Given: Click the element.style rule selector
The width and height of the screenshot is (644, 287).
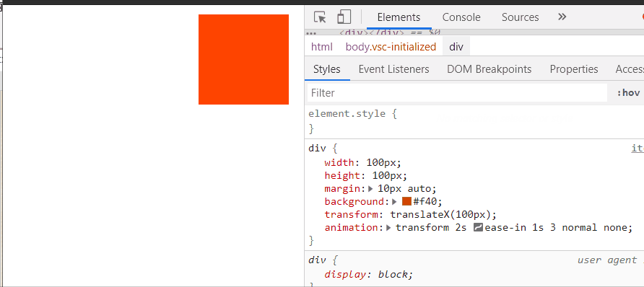Looking at the screenshot, I should pos(347,113).
